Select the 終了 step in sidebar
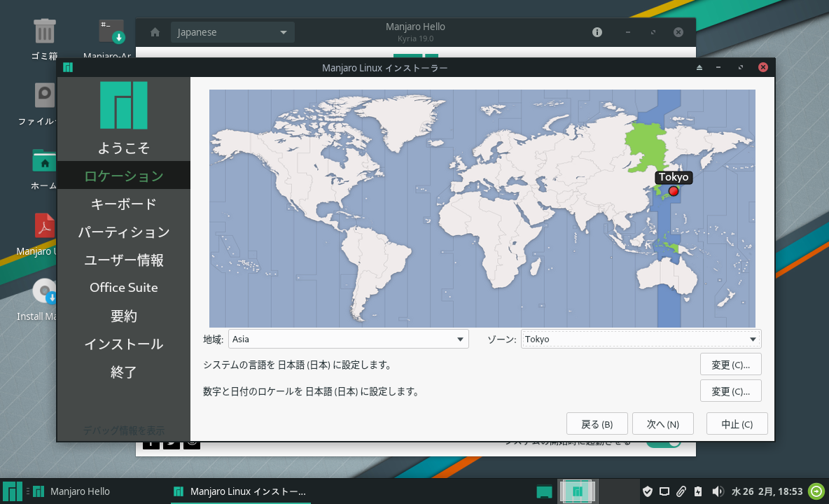This screenshot has width=829, height=504. 124,372
